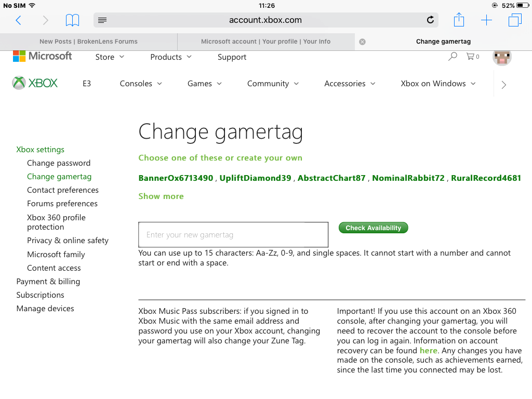Open Xbox 360 profile protection
The width and height of the screenshot is (532, 399).
[56, 222]
